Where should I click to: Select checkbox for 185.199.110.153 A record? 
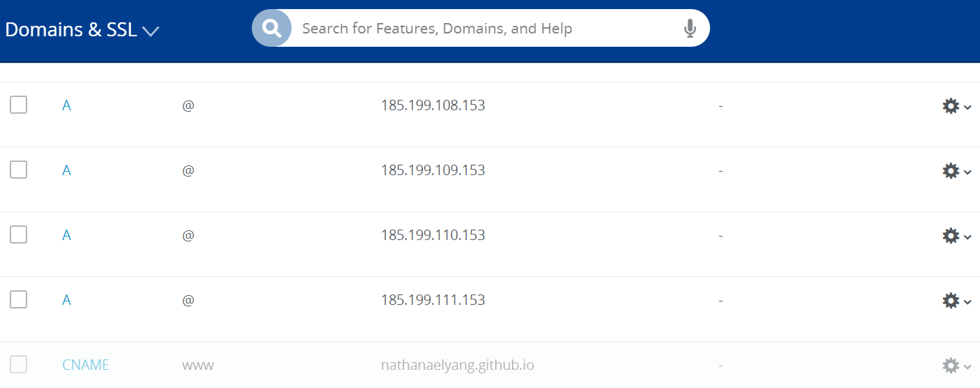pos(19,234)
